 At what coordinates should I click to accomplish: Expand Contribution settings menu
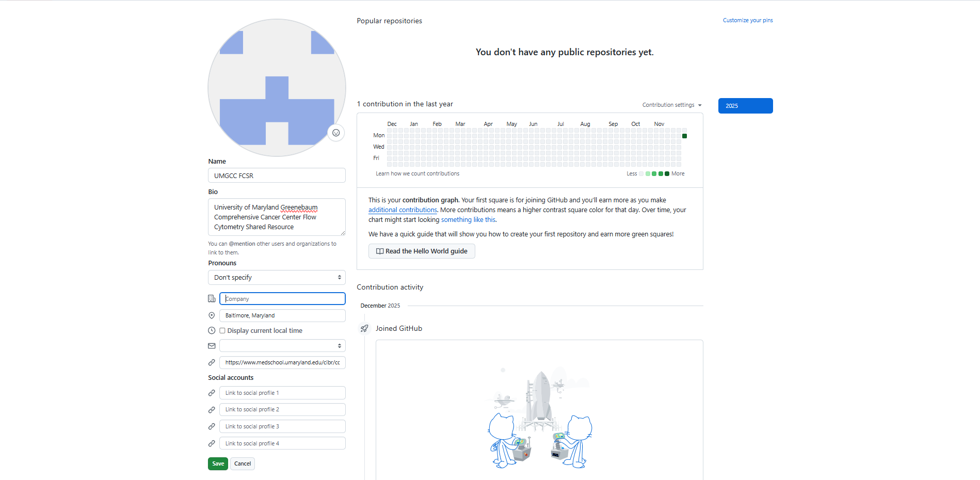671,105
